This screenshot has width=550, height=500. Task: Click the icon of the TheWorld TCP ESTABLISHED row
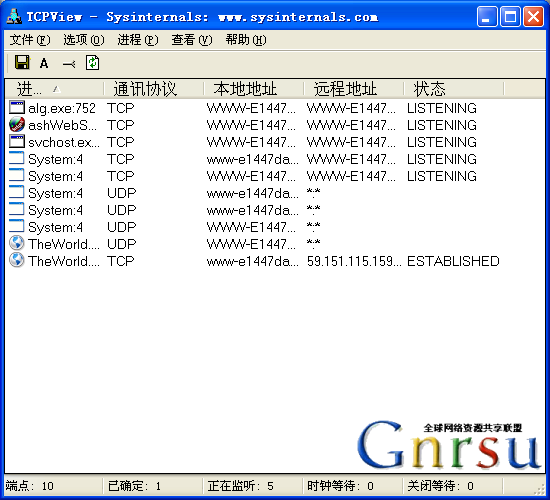pyautogui.click(x=17, y=260)
